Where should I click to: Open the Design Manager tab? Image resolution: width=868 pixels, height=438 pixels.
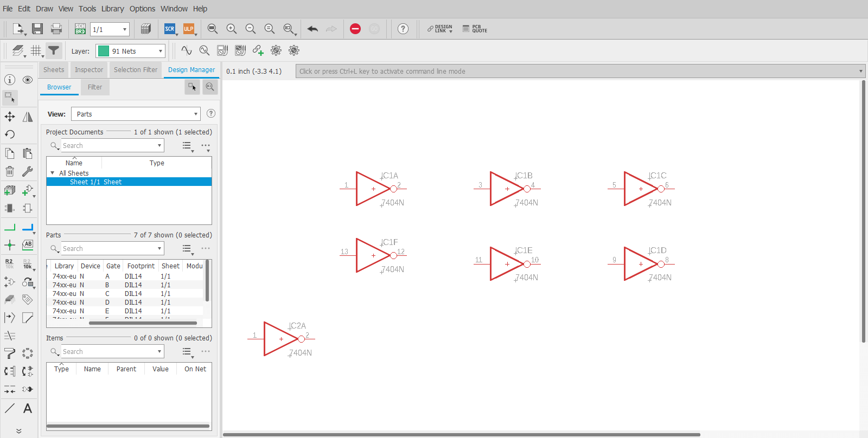click(192, 70)
